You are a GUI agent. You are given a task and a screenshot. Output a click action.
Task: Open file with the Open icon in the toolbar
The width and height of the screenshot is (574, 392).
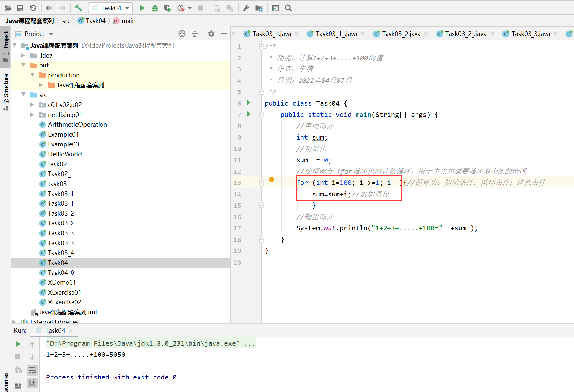8,8
